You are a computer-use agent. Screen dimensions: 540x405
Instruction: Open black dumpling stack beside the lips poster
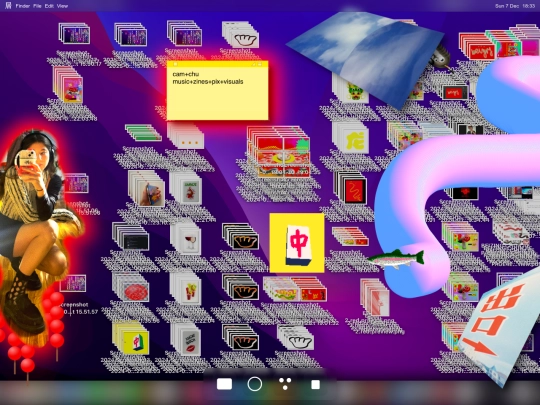[241, 337]
